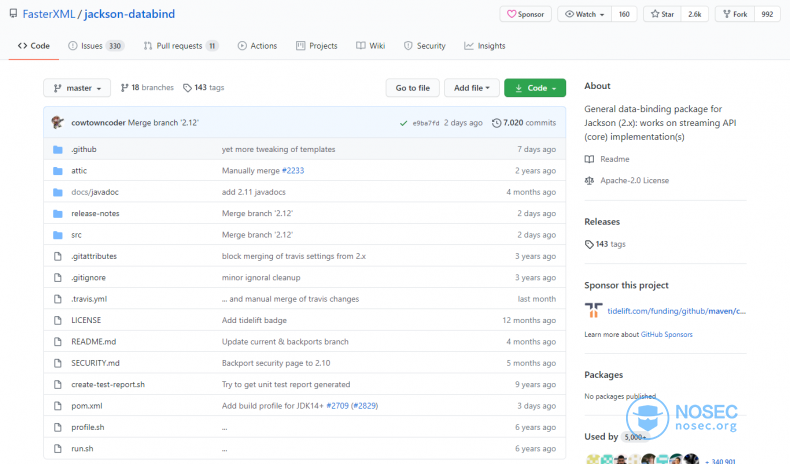
Task: Click the src folder icon
Action: click(58, 235)
